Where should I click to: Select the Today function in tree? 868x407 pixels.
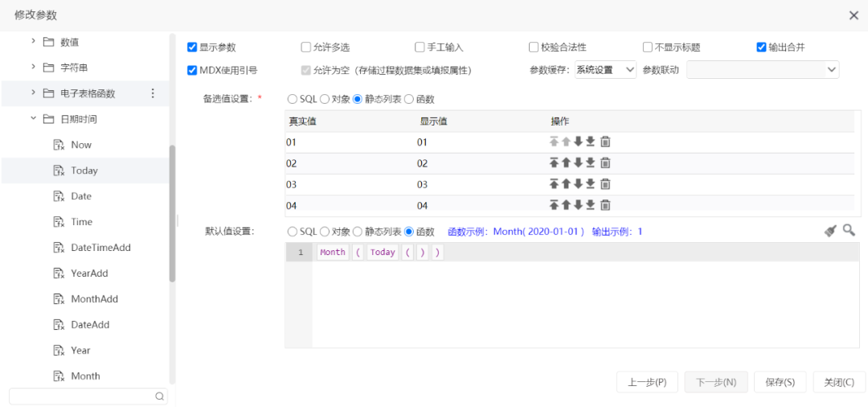84,171
